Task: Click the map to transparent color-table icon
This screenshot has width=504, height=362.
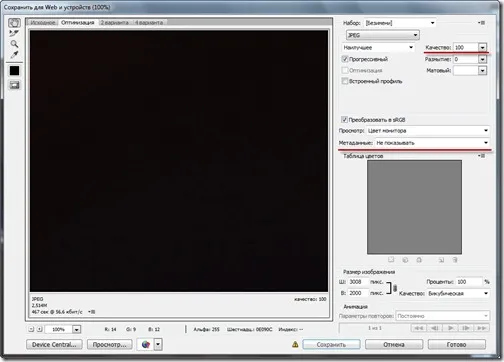Action: 391,260
